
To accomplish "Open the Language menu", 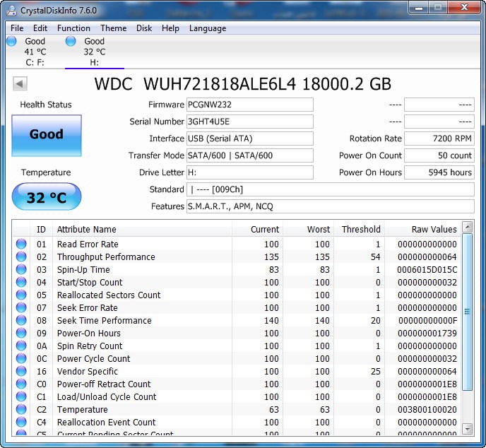I will [x=208, y=28].
